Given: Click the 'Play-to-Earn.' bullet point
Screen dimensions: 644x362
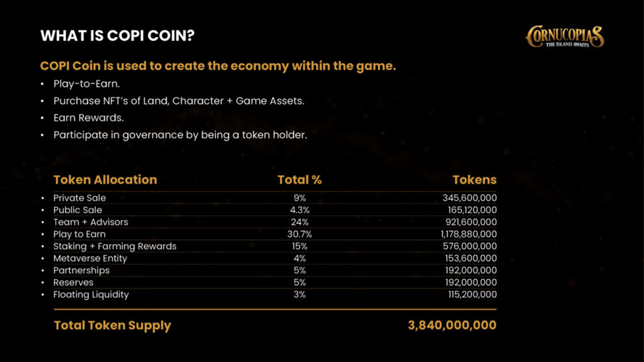Looking at the screenshot, I should click(86, 84).
